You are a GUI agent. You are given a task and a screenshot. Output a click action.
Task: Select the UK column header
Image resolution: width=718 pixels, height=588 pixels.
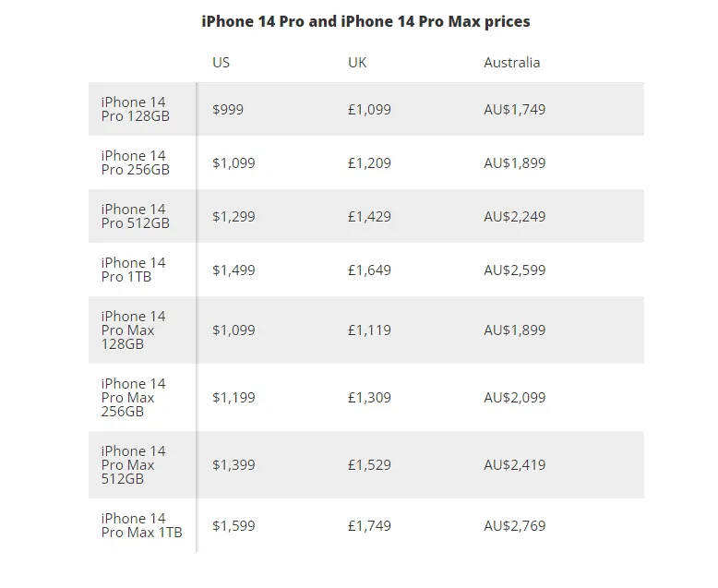[357, 62]
